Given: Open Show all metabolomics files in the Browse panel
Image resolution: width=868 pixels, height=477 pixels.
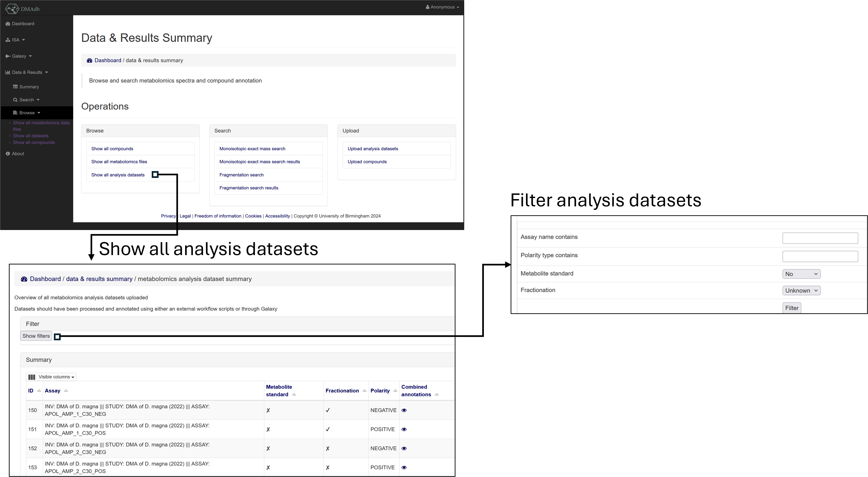Looking at the screenshot, I should (x=119, y=161).
